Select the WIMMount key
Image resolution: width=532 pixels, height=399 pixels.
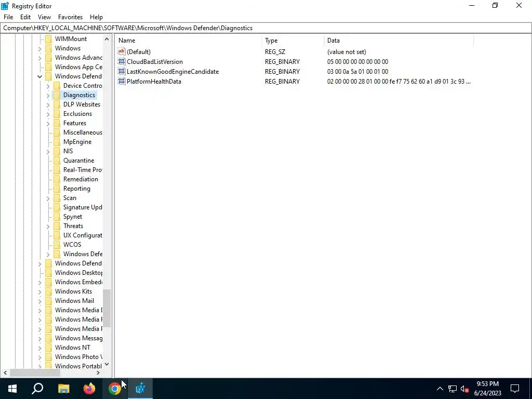click(71, 38)
